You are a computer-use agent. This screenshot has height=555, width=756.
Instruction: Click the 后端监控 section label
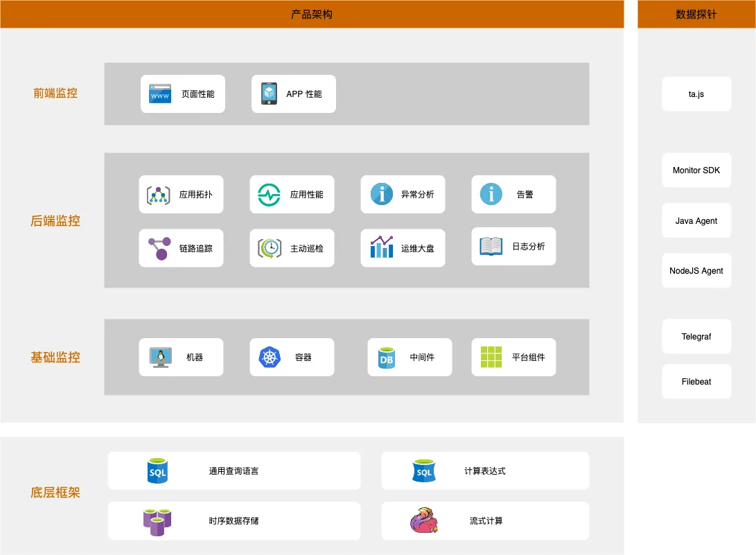pos(55,221)
